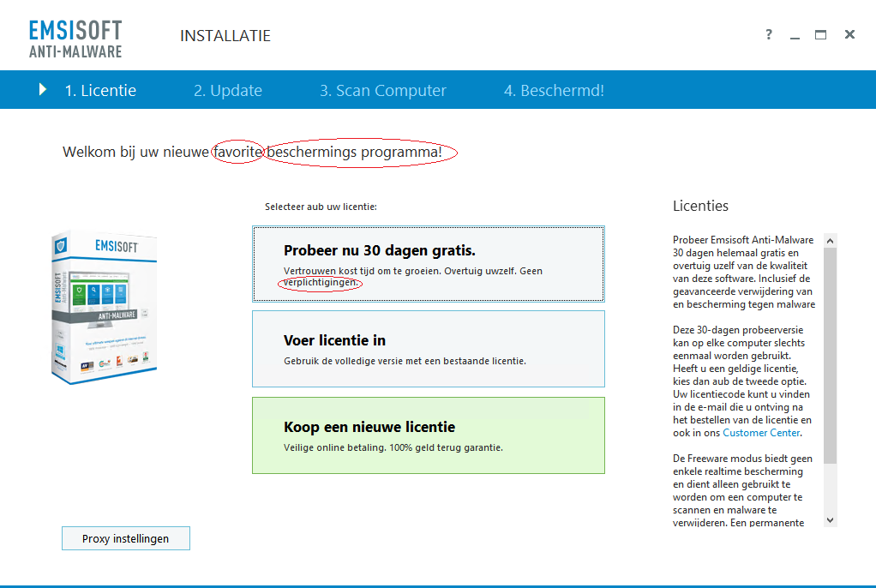876x588 pixels.
Task: Open Proxy instellingen
Action: (x=126, y=538)
